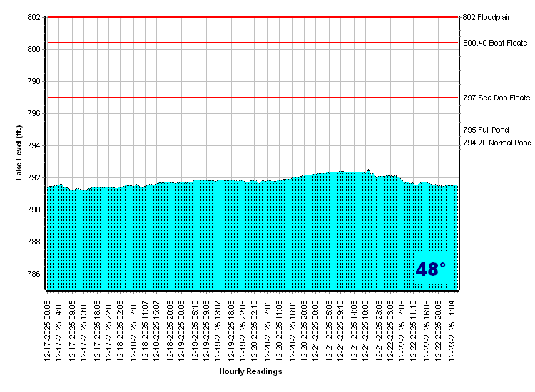
Task: Click the red Sea Doo Floats threshold line
Action: [x=250, y=98]
